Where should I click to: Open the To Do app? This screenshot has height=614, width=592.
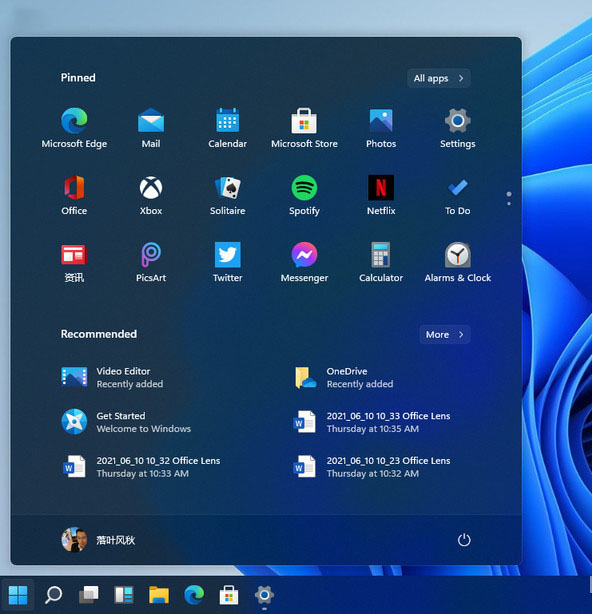(x=458, y=195)
